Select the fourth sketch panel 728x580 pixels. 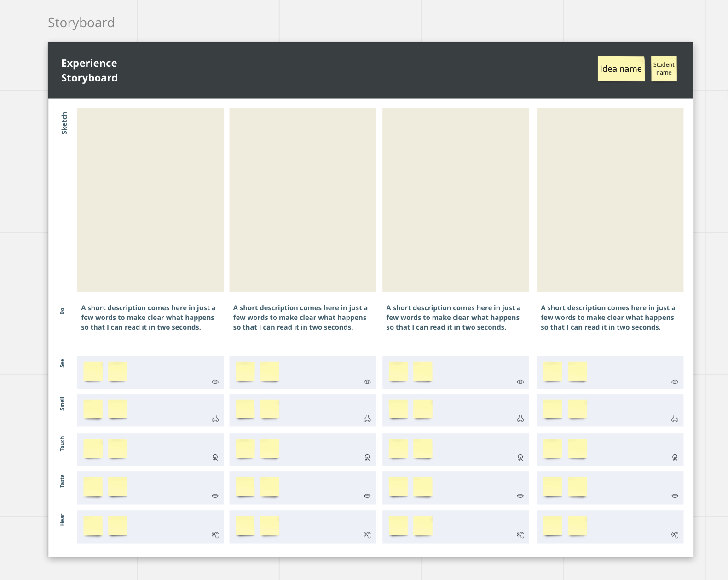[610, 200]
